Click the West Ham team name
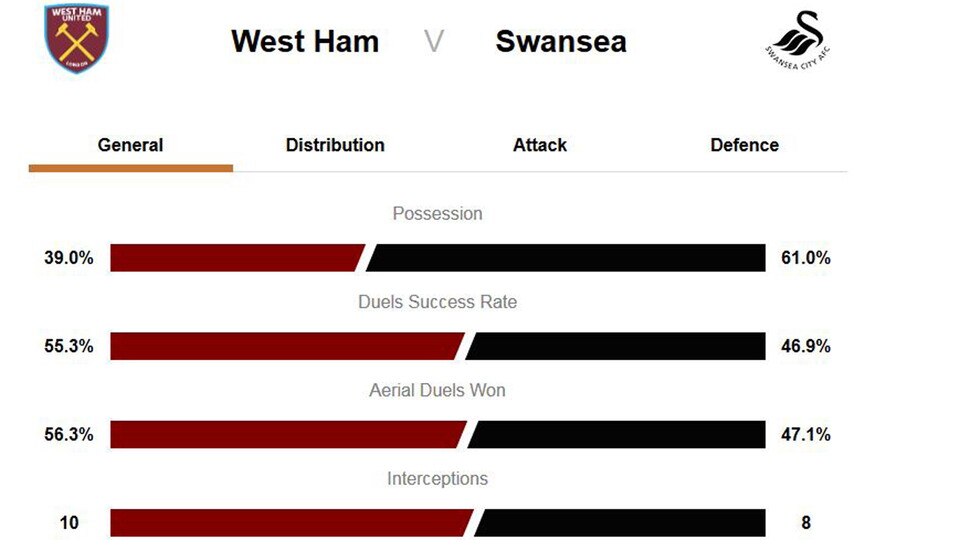The image size is (960, 540). point(305,42)
